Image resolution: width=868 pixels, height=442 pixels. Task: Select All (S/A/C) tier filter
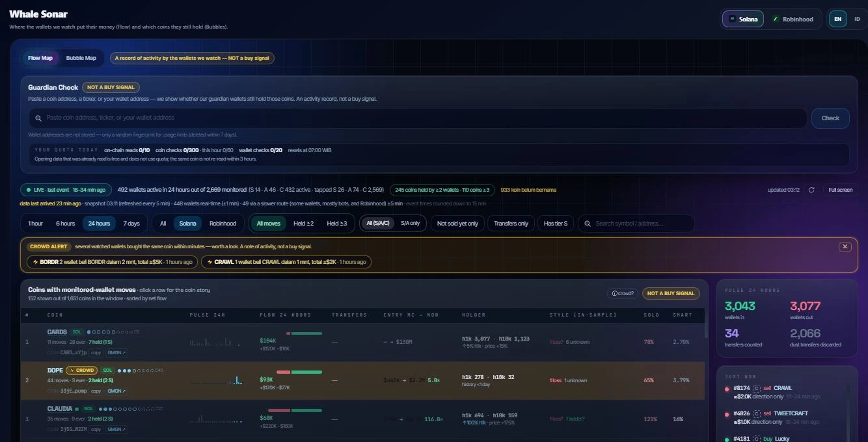[377, 224]
